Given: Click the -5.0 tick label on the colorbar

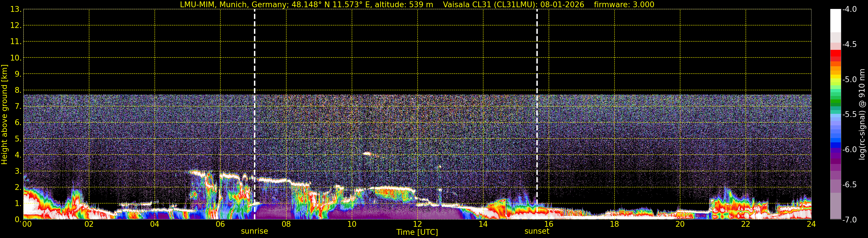Looking at the screenshot, I should coord(849,80).
